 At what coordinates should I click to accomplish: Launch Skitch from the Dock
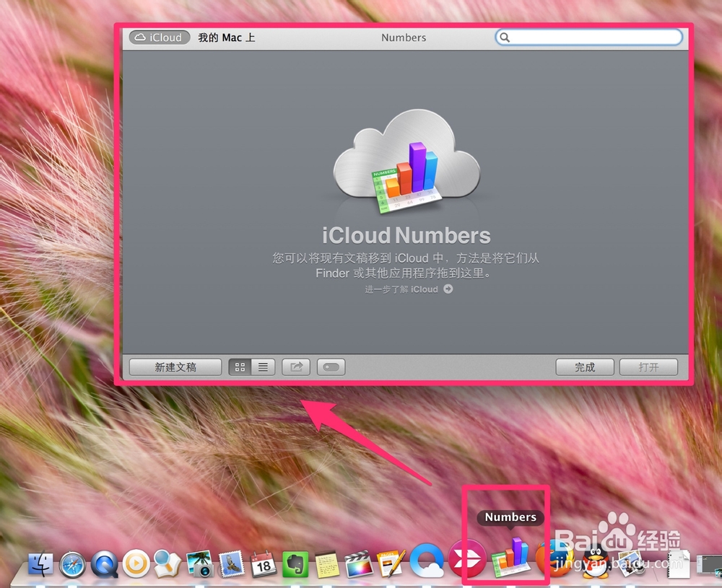[x=467, y=558]
